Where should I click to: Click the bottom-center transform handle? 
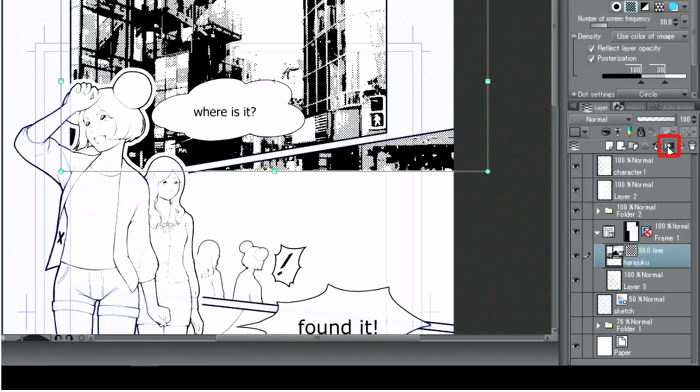[x=275, y=171]
